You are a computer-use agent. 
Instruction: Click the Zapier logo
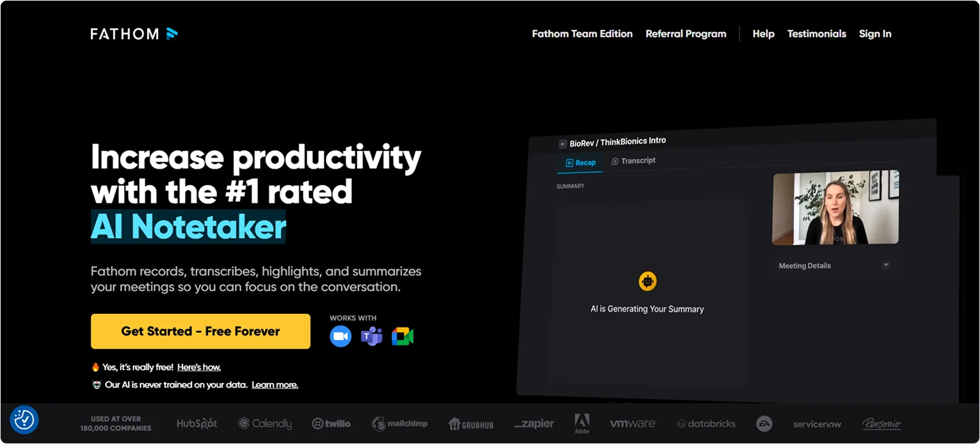[x=534, y=424]
